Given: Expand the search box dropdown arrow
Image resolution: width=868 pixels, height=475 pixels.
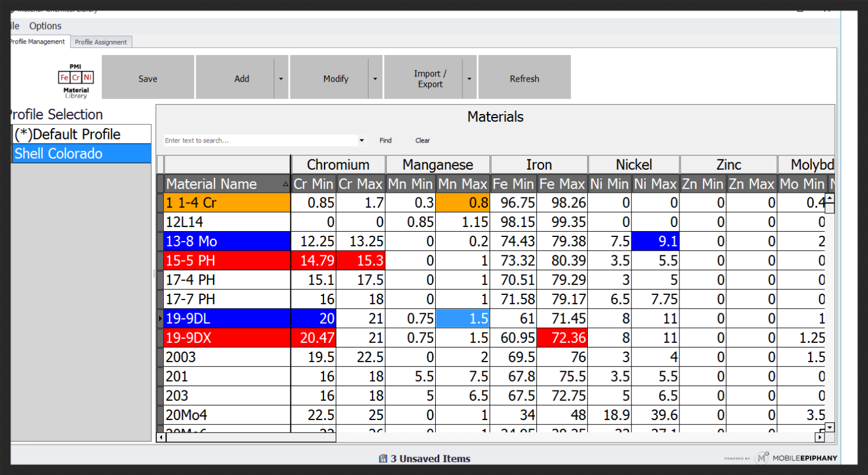Looking at the screenshot, I should pyautogui.click(x=362, y=140).
